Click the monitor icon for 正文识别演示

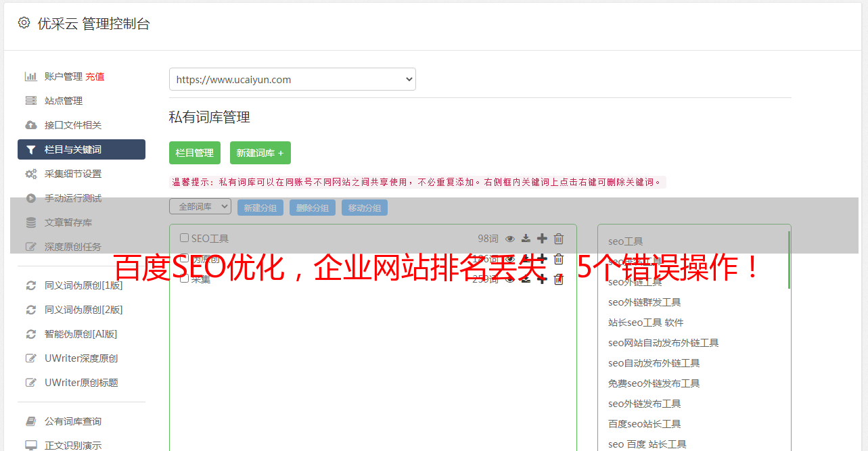[x=30, y=446]
